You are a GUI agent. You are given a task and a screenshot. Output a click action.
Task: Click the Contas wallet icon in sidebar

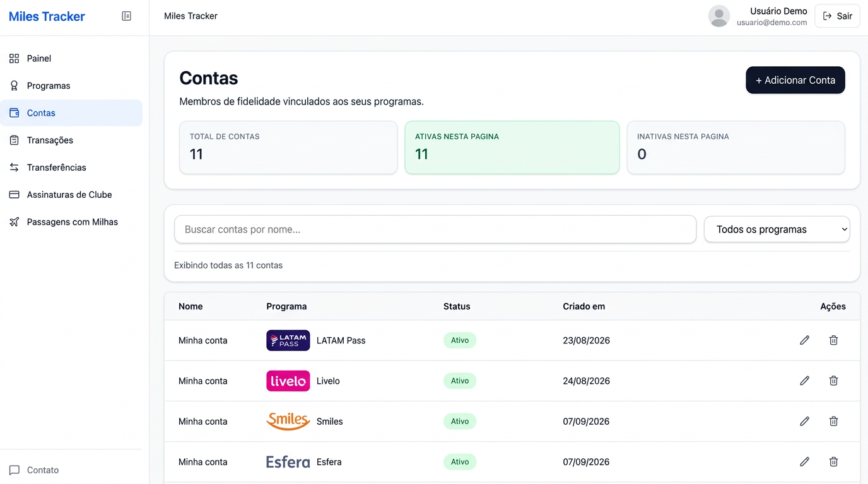14,113
